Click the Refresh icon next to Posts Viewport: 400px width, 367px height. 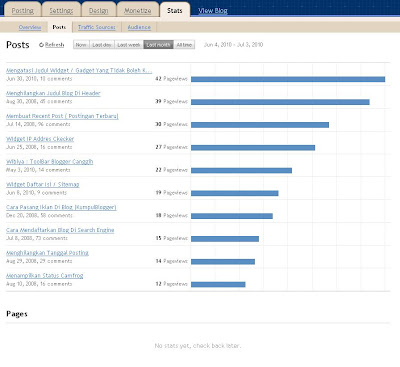pos(41,45)
